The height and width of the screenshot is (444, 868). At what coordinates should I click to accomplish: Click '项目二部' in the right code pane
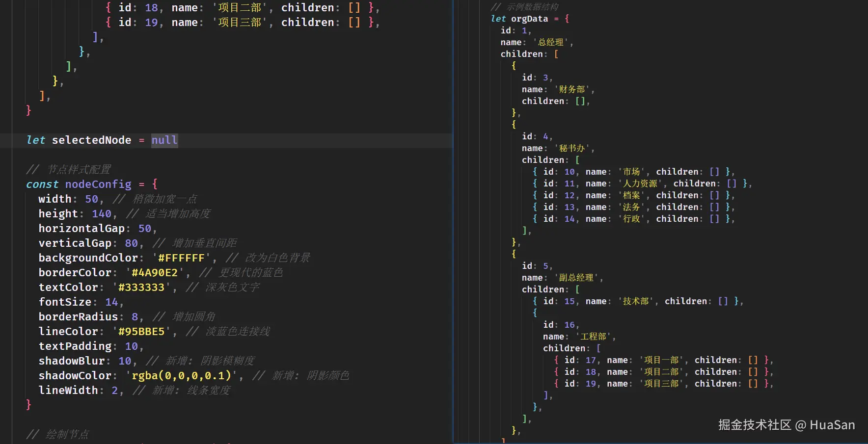[661, 372]
